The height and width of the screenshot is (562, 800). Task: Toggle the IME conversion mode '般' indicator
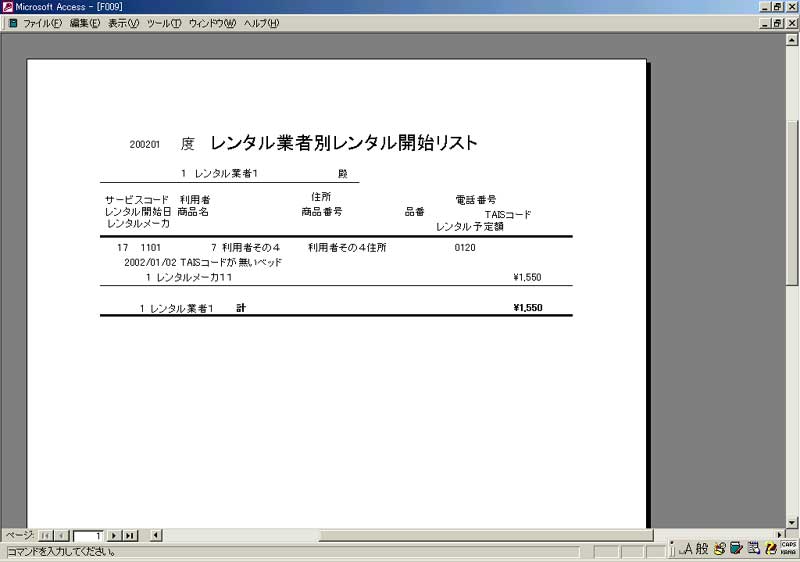click(x=702, y=548)
